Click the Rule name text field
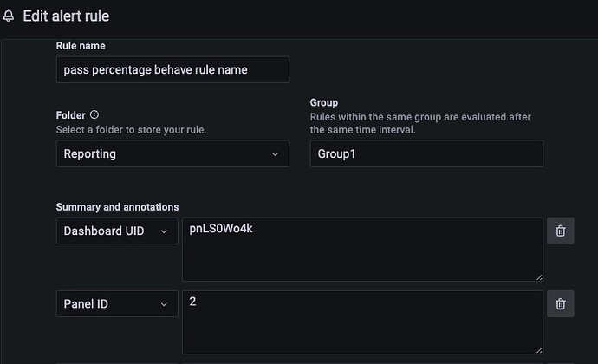This screenshot has height=364, width=598. 172,69
